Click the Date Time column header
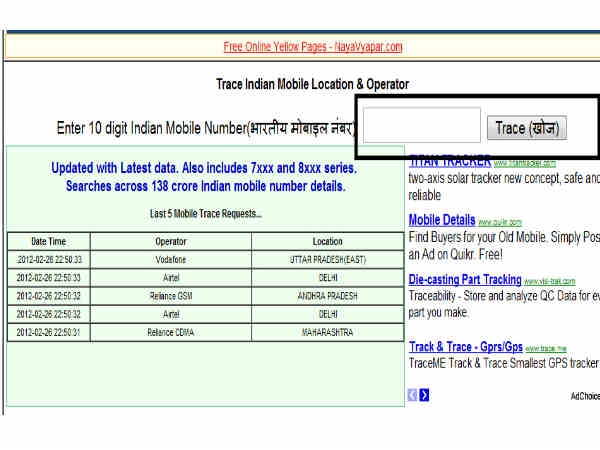Screen dimensions: 600x450 pos(49,241)
